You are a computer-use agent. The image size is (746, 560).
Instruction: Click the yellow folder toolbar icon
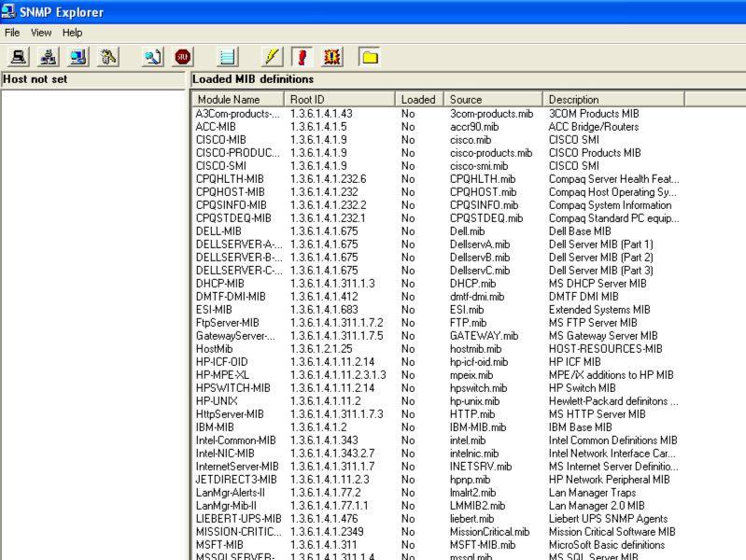tap(370, 57)
